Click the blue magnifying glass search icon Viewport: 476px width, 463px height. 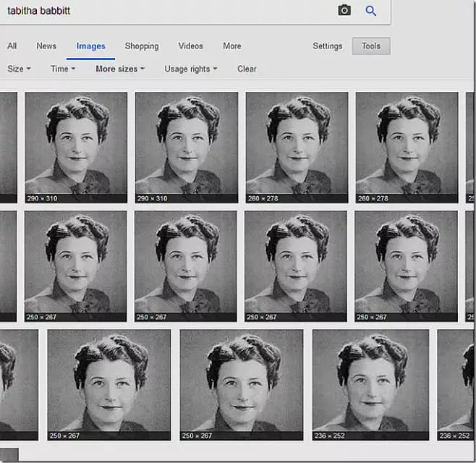pyautogui.click(x=371, y=10)
